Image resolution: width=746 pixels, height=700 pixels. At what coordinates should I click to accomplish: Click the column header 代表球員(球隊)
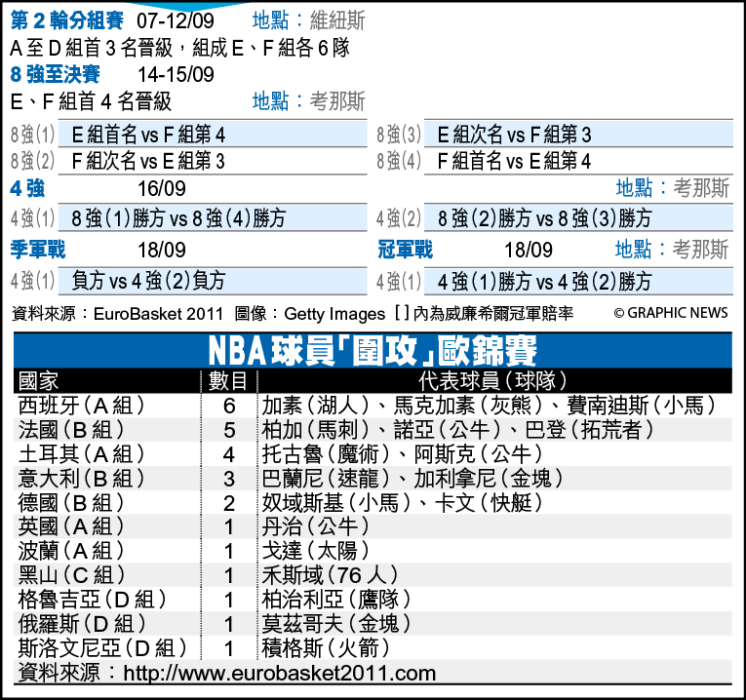(x=492, y=381)
